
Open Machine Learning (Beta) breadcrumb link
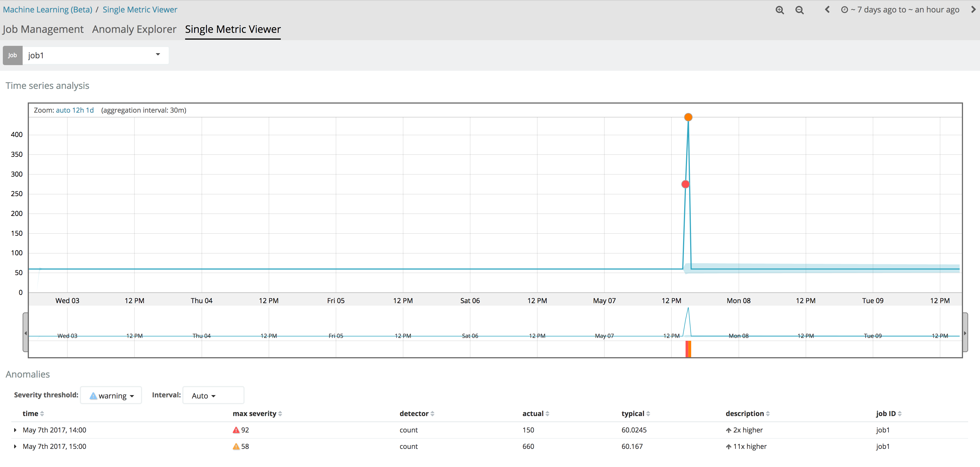click(x=48, y=10)
